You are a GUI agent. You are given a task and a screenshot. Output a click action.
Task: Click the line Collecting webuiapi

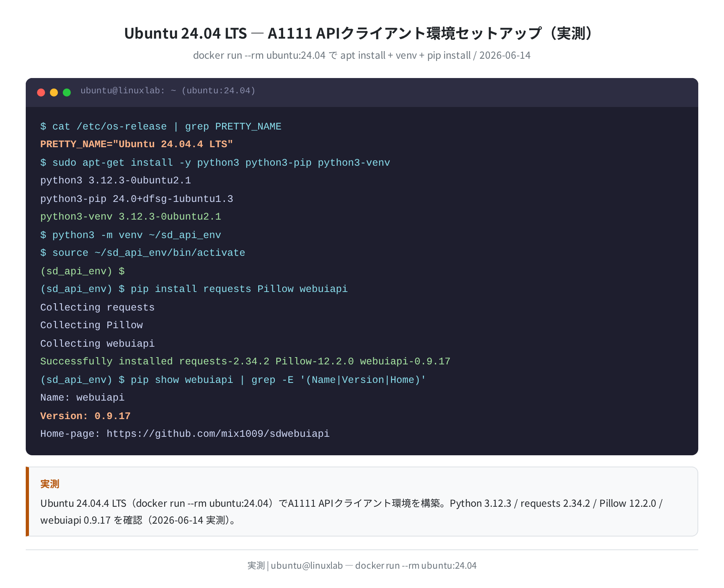[x=97, y=344]
